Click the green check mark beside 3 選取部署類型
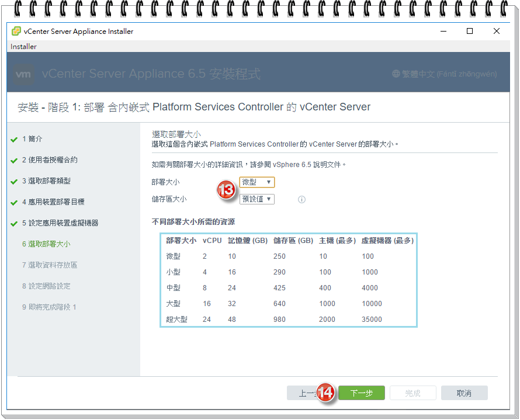The width and height of the screenshot is (520, 420). click(x=14, y=182)
